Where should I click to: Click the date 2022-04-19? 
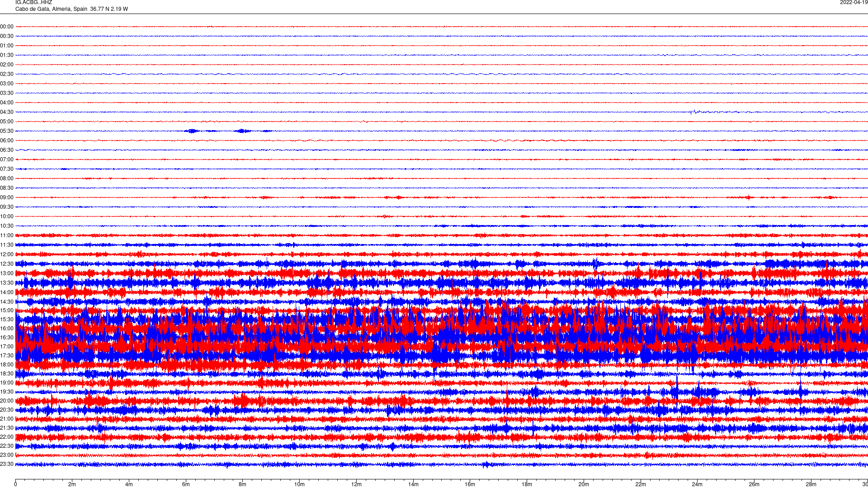(x=854, y=3)
